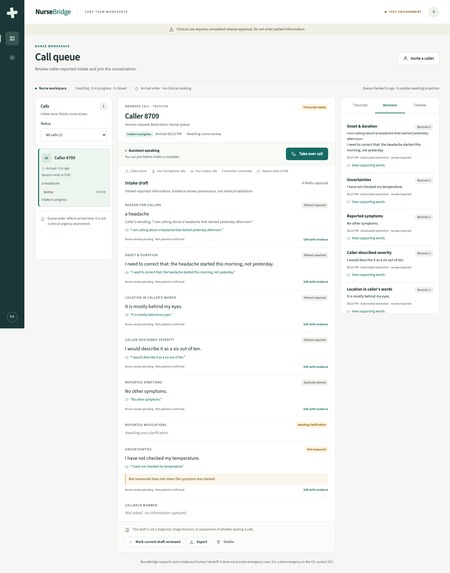Viewport: 450px width, 573px height.
Task: Click the Caller 8709 heading
Action: [142, 116]
